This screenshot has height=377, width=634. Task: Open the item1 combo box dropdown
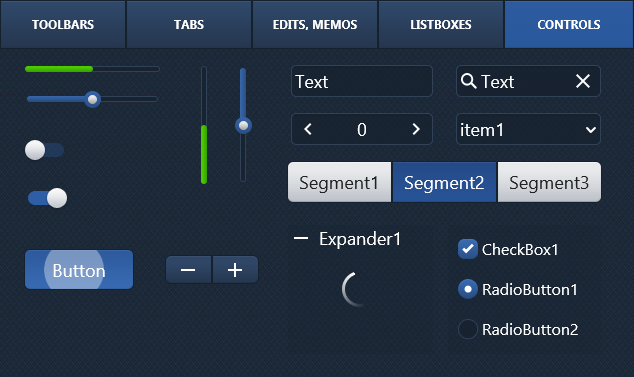pos(528,129)
